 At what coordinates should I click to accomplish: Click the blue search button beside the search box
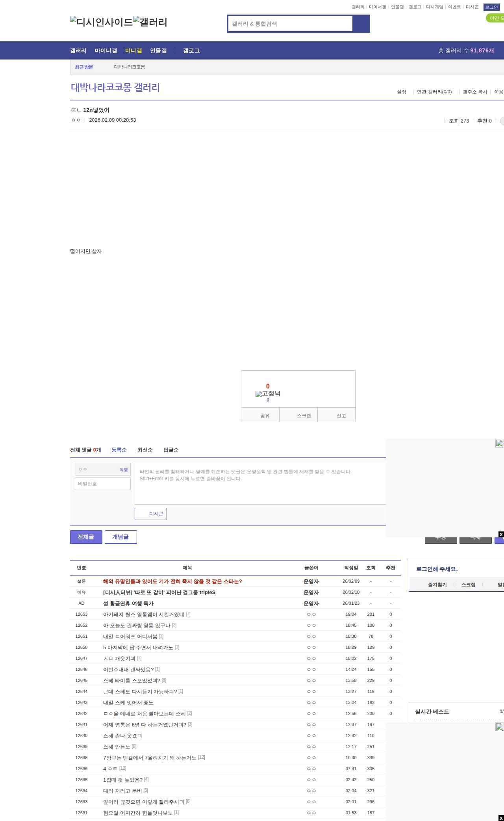coord(361,24)
